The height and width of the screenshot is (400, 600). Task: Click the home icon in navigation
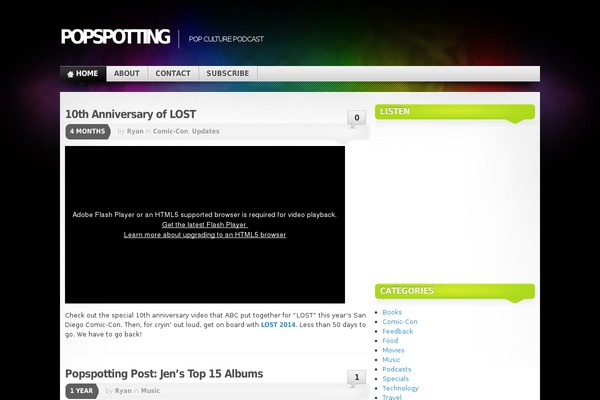click(70, 74)
